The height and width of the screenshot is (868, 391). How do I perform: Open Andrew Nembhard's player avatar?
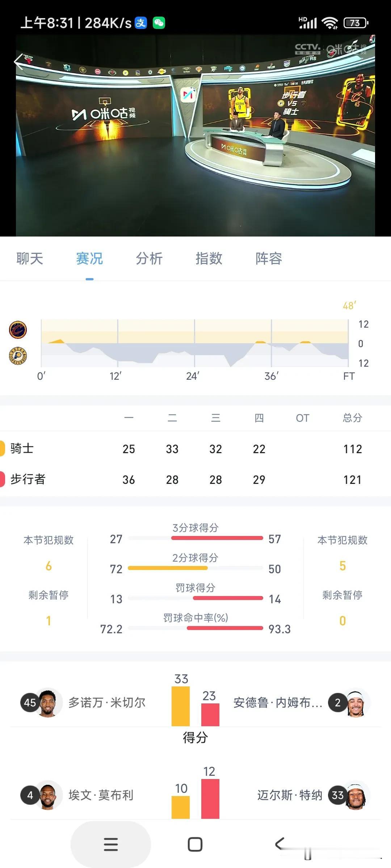click(x=356, y=702)
